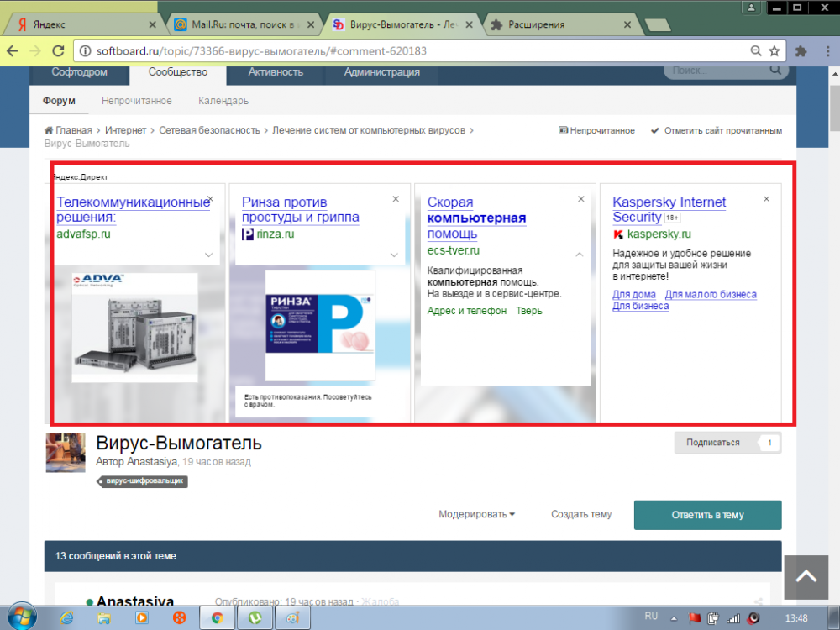This screenshot has height=630, width=840.
Task: Click the browser back arrow
Action: click(12, 51)
